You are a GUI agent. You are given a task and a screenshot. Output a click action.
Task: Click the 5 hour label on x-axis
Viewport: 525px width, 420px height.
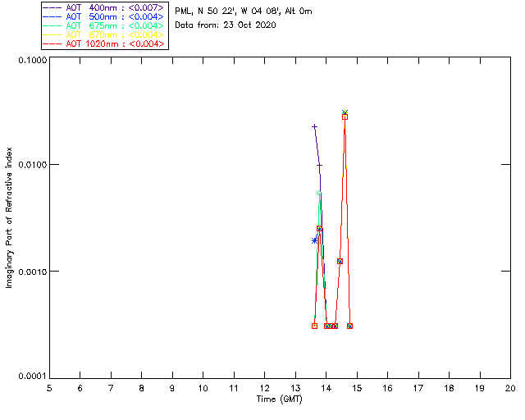49,388
